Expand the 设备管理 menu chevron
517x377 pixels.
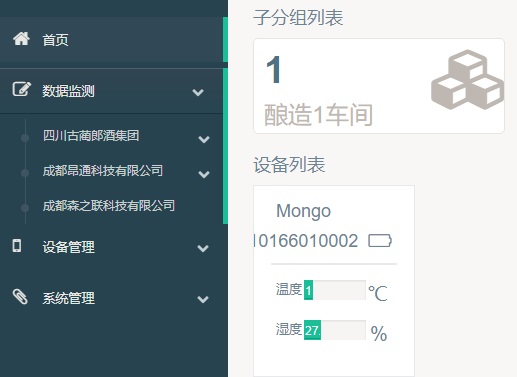(x=203, y=248)
